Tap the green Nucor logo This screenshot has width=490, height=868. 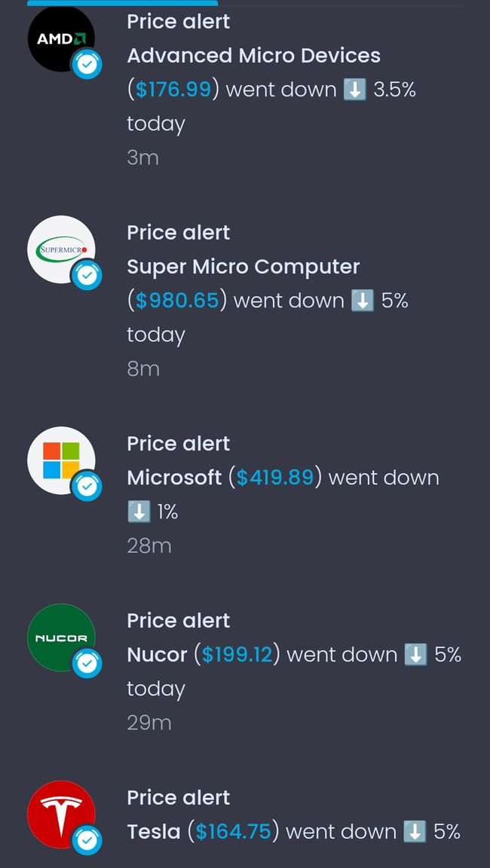point(60,637)
